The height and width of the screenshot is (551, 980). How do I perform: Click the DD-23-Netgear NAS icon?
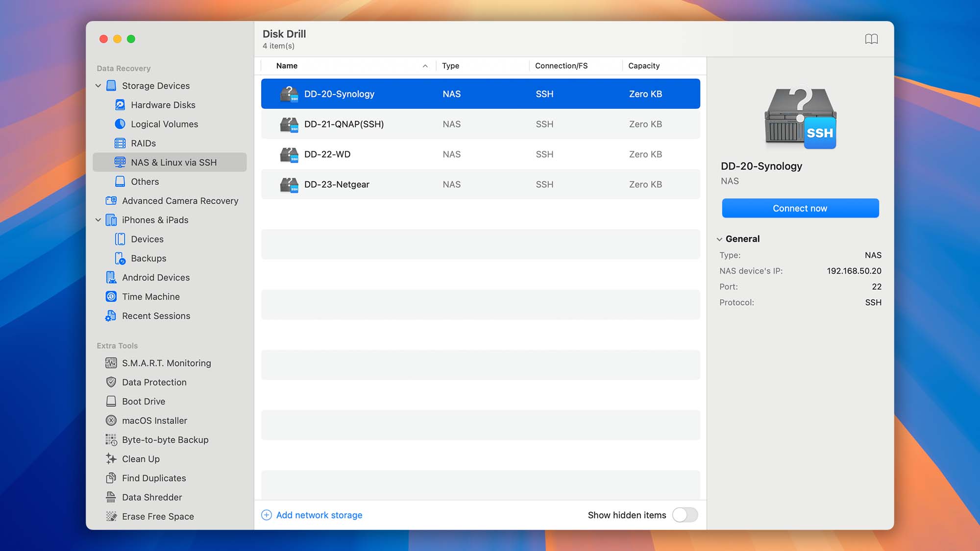click(289, 185)
